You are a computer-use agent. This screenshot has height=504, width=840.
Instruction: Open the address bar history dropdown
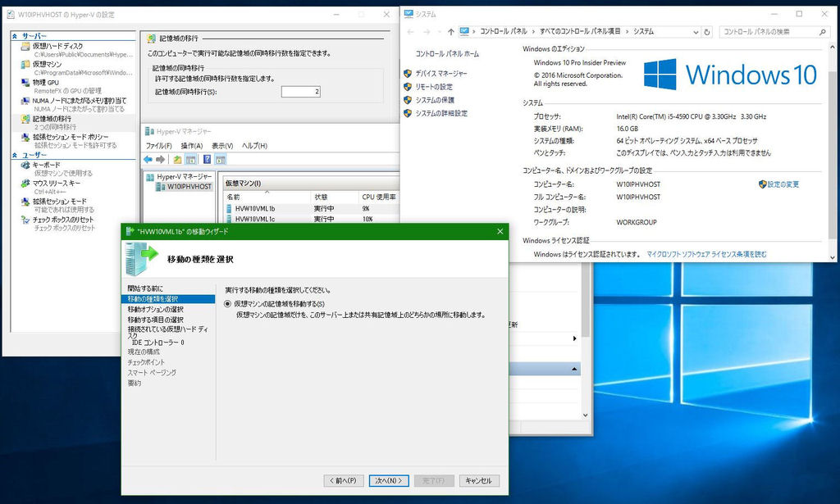coord(696,32)
